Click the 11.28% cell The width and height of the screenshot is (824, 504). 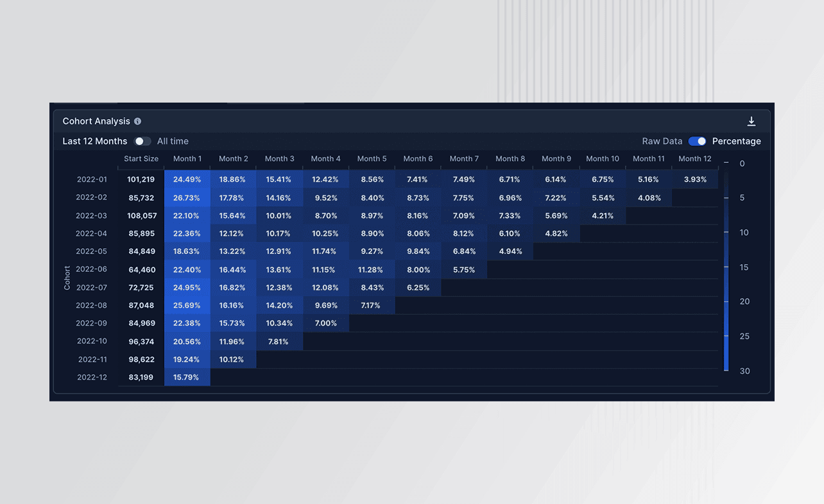372,269
